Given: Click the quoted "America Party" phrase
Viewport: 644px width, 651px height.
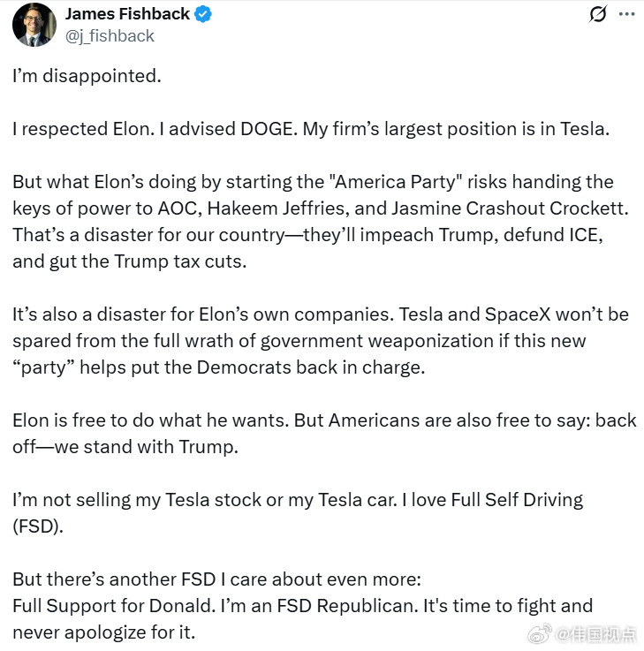Looking at the screenshot, I should coord(396,182).
